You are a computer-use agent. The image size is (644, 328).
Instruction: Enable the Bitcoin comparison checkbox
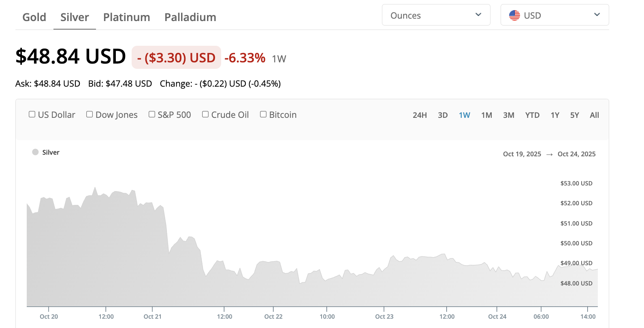point(263,115)
